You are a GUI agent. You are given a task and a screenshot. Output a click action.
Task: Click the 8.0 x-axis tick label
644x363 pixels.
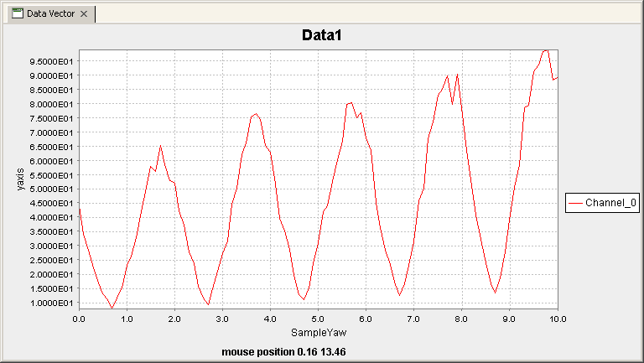tap(461, 319)
